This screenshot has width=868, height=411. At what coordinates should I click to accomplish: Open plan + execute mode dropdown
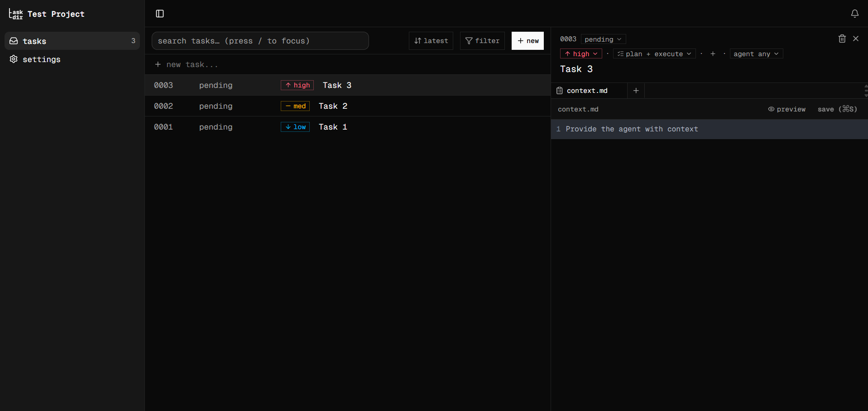coord(654,53)
